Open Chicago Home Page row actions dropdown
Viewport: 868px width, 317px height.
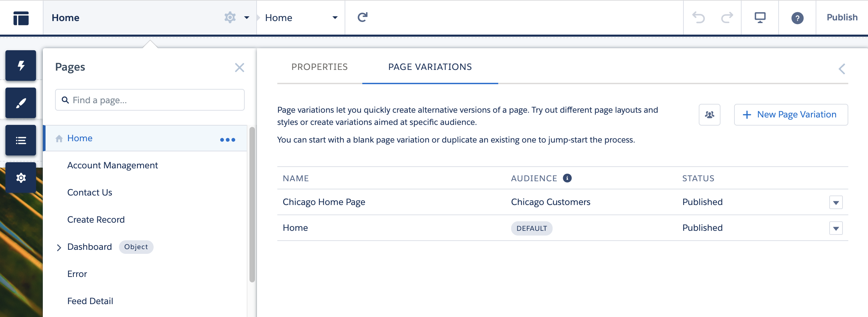pyautogui.click(x=836, y=202)
